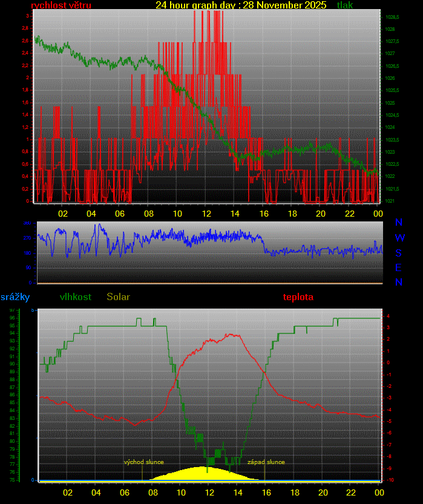The image size is (423, 504).
Task: Click the red 'rychlost větru' label
Action: [x=61, y=5]
